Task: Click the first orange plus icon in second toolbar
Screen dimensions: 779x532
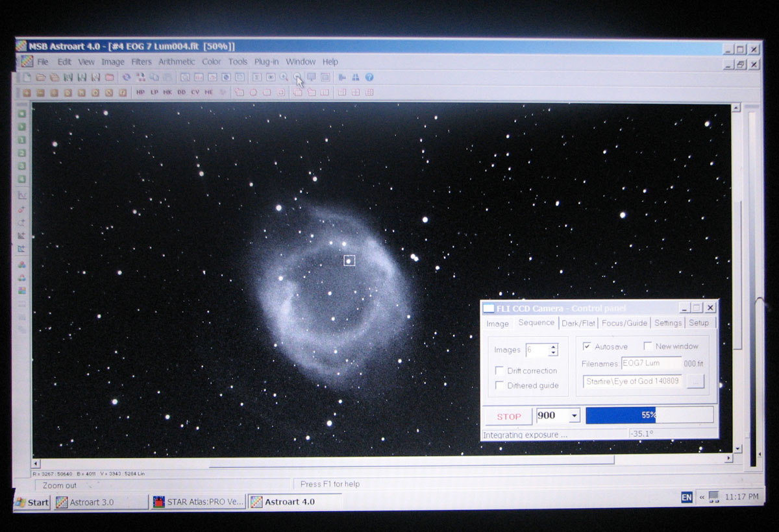Action: tap(27, 92)
